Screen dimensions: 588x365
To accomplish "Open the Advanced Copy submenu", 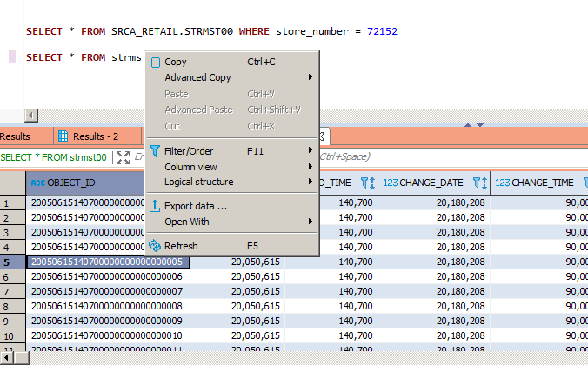I will tap(231, 77).
